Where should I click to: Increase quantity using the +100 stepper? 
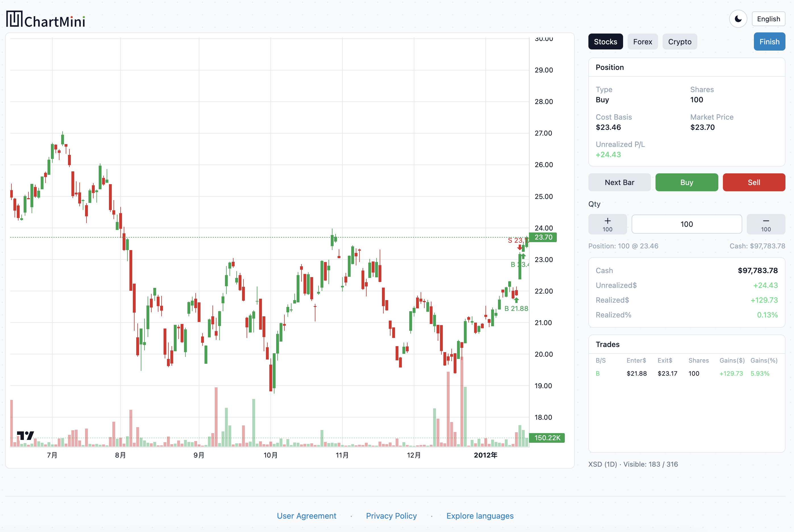[607, 224]
